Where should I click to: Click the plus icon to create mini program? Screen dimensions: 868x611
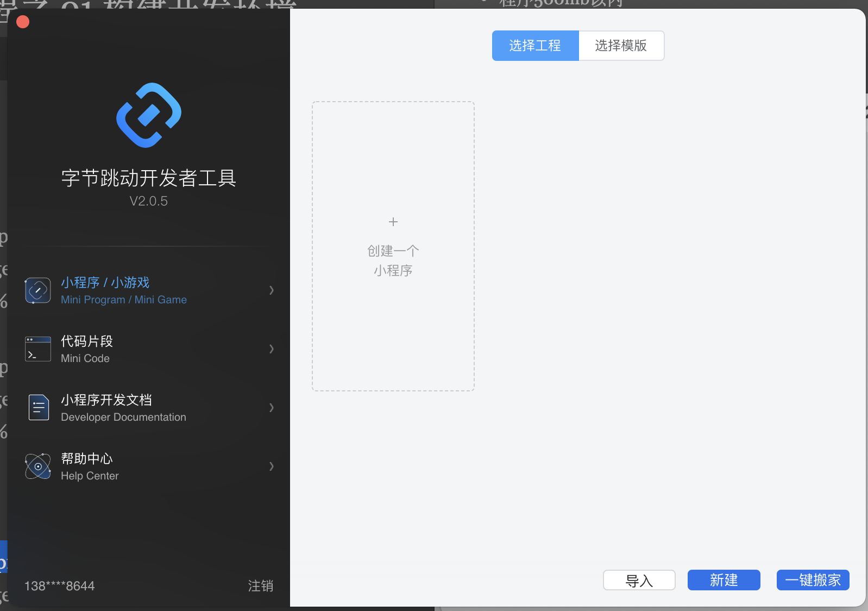[393, 222]
